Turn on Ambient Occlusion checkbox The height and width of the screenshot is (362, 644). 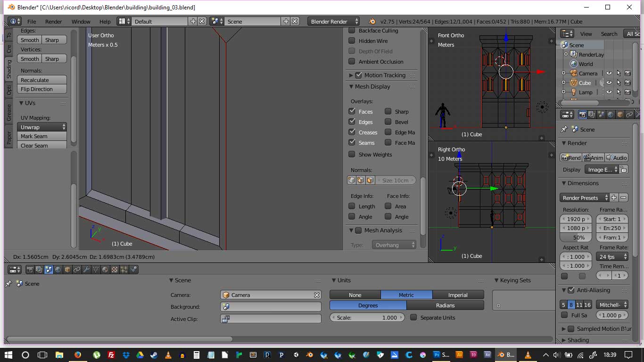(352, 62)
